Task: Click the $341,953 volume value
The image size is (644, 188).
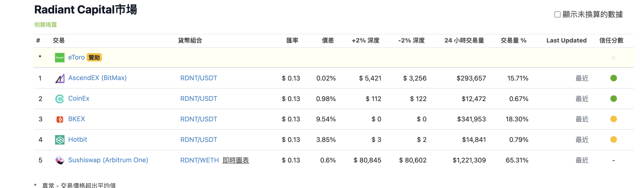Action: pos(472,119)
